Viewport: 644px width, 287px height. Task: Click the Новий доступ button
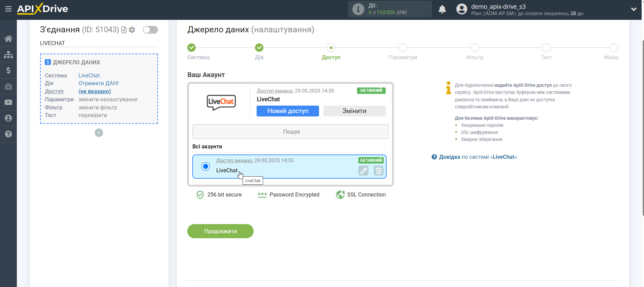pos(288,111)
